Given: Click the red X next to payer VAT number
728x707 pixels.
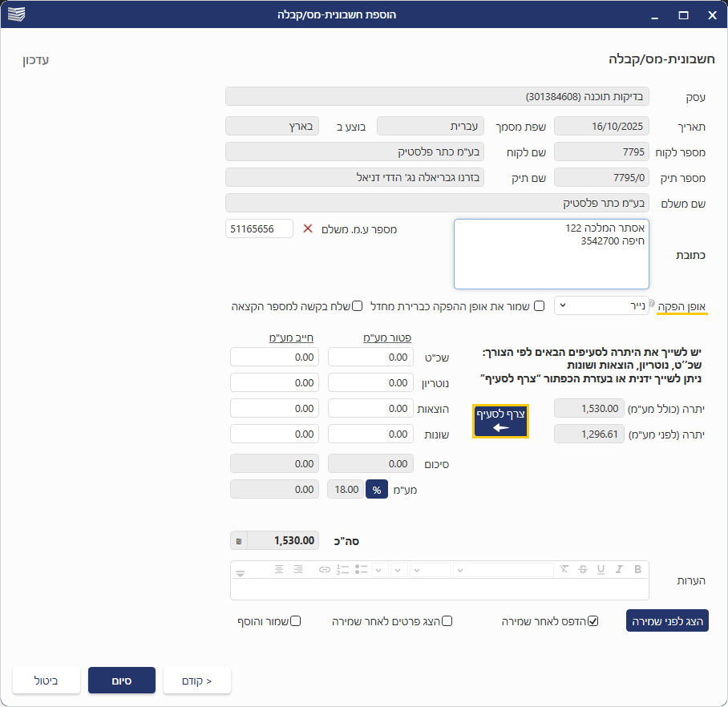Looking at the screenshot, I should coord(308,229).
